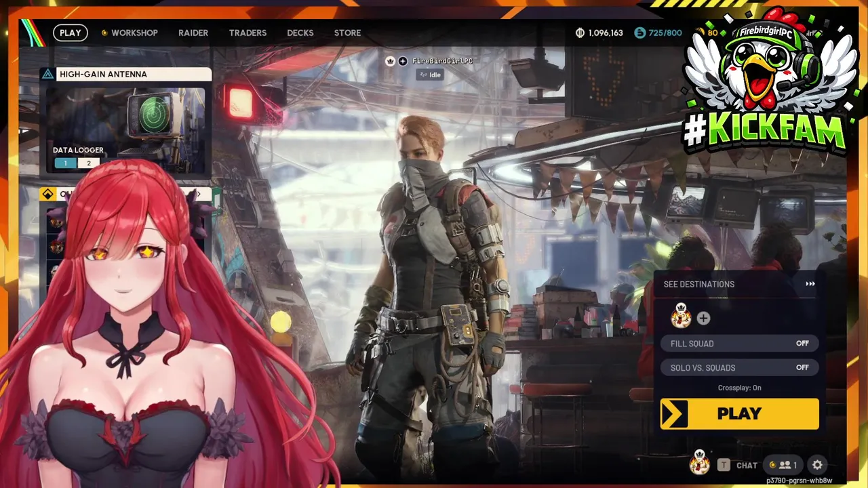The height and width of the screenshot is (488, 868).
Task: Click the FireBirdGirlPC player name
Action: point(442,61)
